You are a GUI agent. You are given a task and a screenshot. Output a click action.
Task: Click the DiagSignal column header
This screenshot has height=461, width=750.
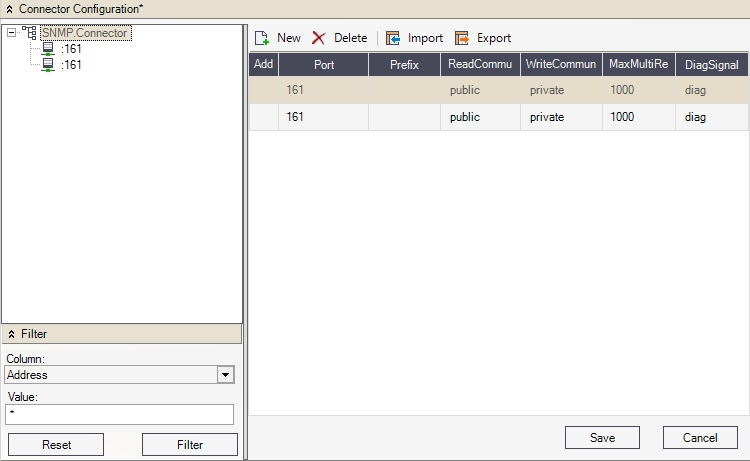coord(712,64)
